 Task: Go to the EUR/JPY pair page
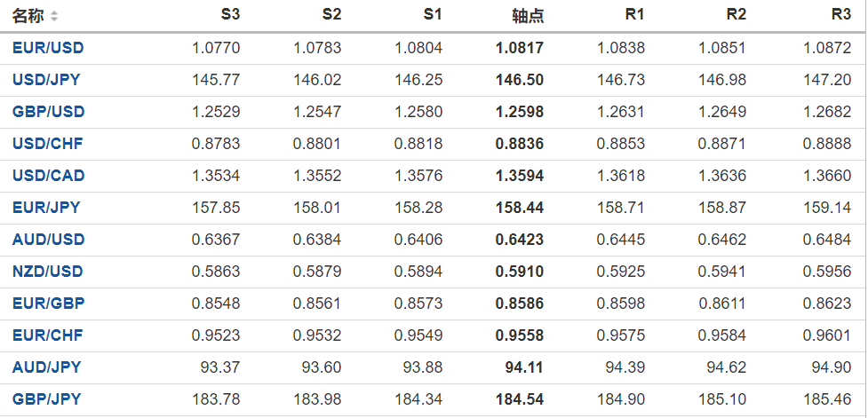pos(46,208)
